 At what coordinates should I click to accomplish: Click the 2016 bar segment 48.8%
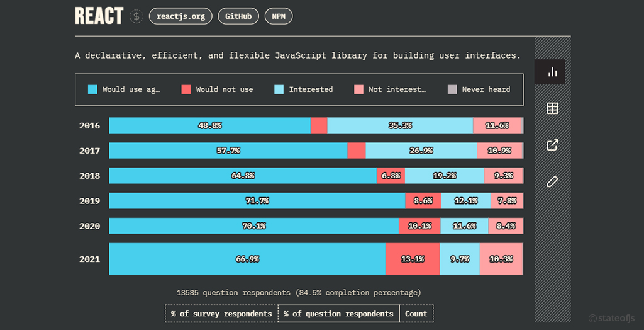click(x=210, y=125)
